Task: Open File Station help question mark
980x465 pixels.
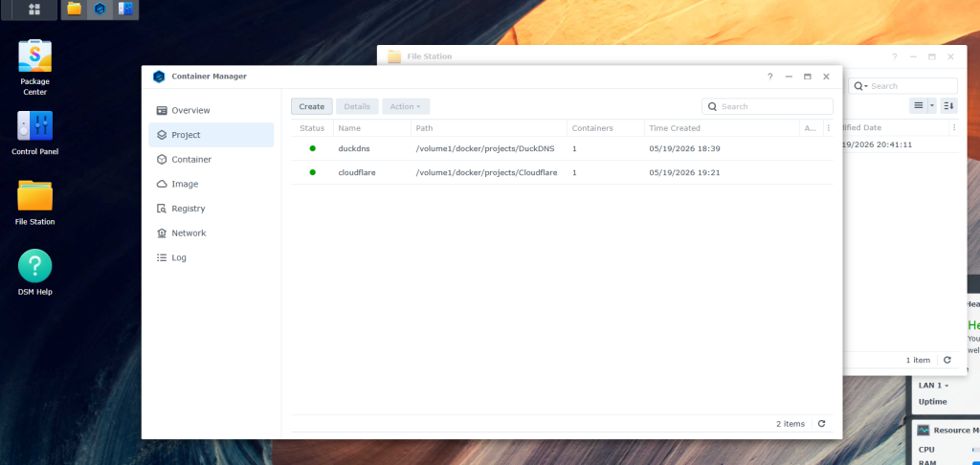Action: (x=895, y=56)
